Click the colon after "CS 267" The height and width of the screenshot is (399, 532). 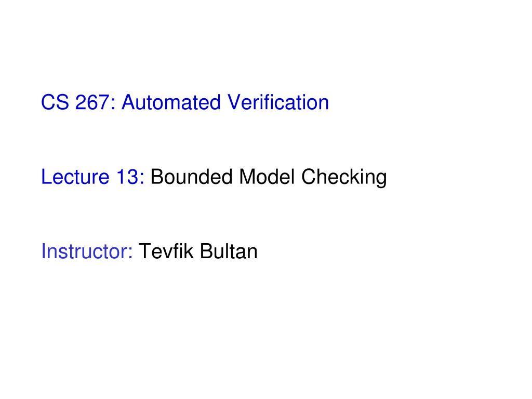[x=113, y=104]
